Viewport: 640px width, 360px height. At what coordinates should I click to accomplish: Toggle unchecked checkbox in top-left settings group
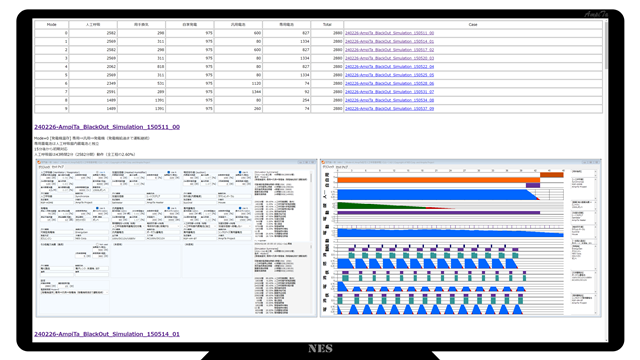(x=97, y=172)
